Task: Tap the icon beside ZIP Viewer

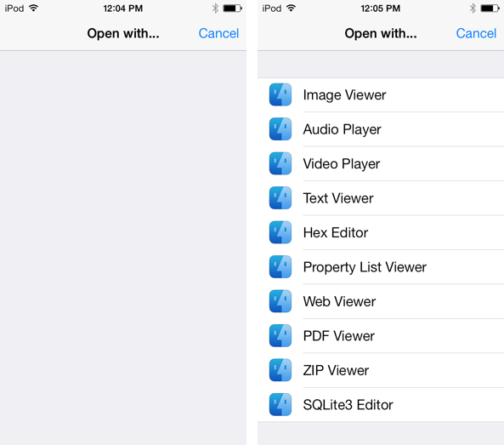Action: [280, 370]
